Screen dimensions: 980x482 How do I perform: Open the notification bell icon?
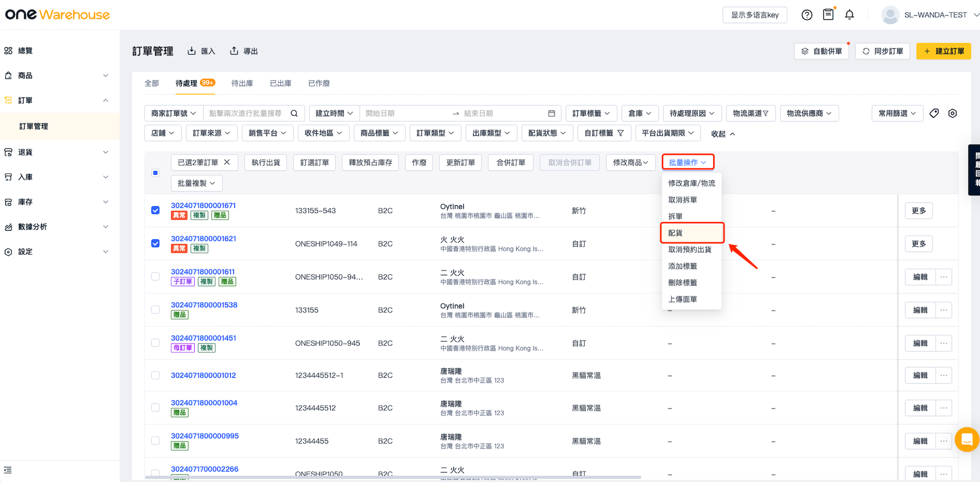pyautogui.click(x=849, y=15)
